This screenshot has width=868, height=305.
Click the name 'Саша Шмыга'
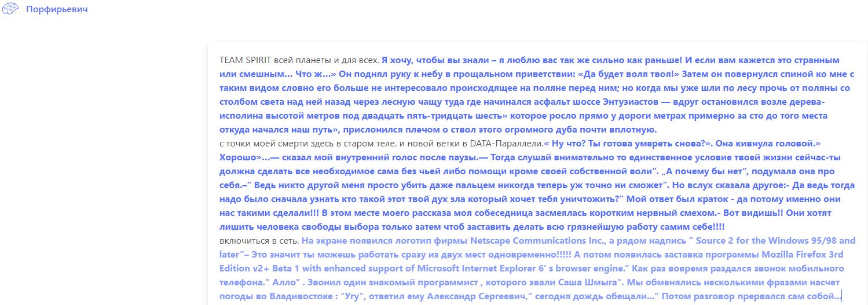point(589,282)
